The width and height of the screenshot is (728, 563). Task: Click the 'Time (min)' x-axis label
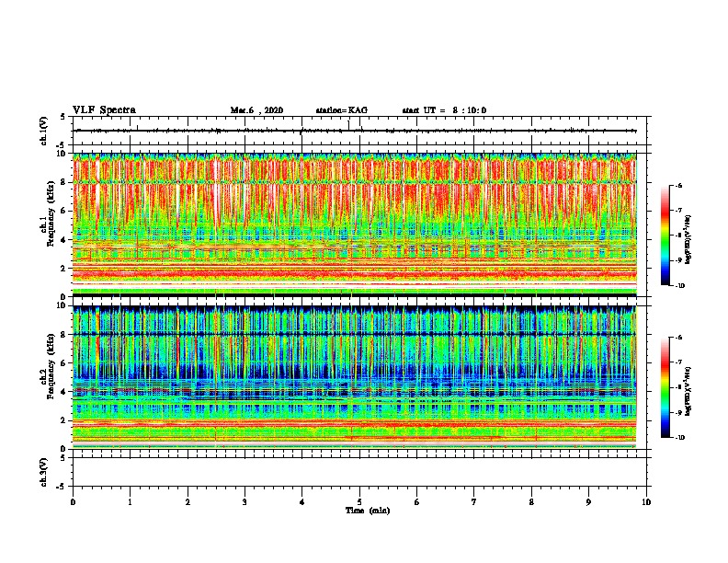click(368, 511)
